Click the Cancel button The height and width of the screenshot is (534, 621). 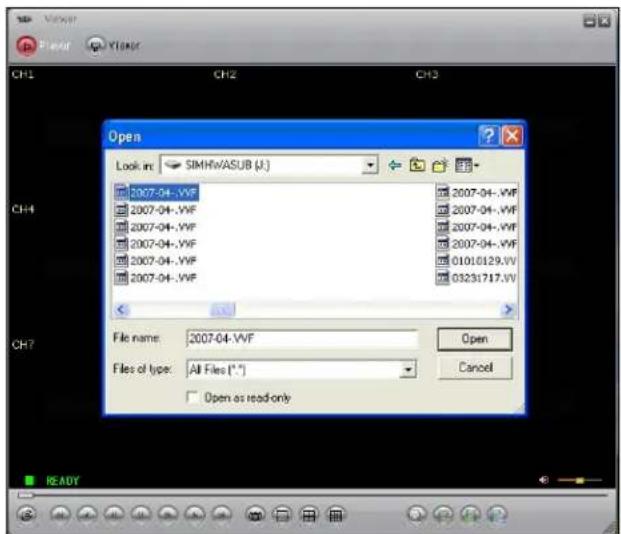[x=474, y=368]
